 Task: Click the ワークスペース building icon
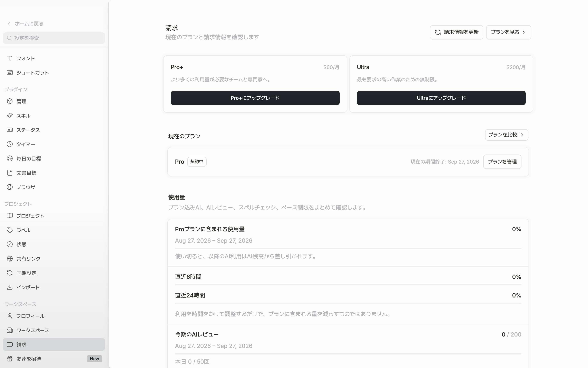point(10,330)
